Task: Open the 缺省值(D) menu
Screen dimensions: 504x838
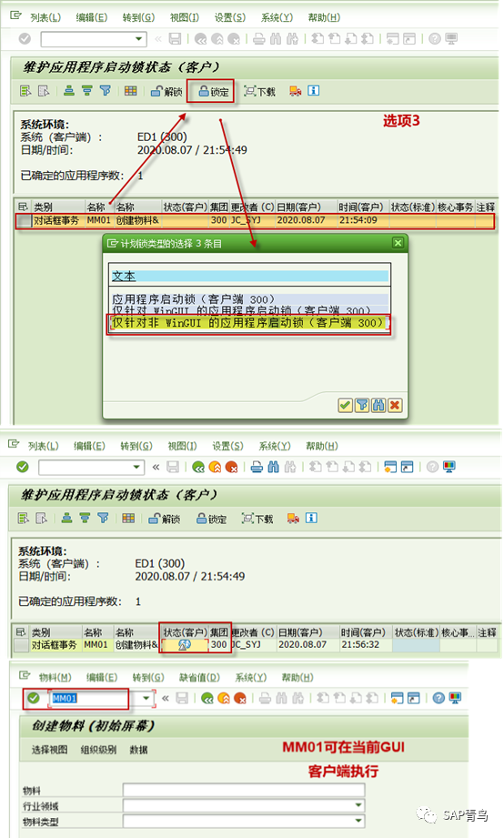Action: coord(199,677)
